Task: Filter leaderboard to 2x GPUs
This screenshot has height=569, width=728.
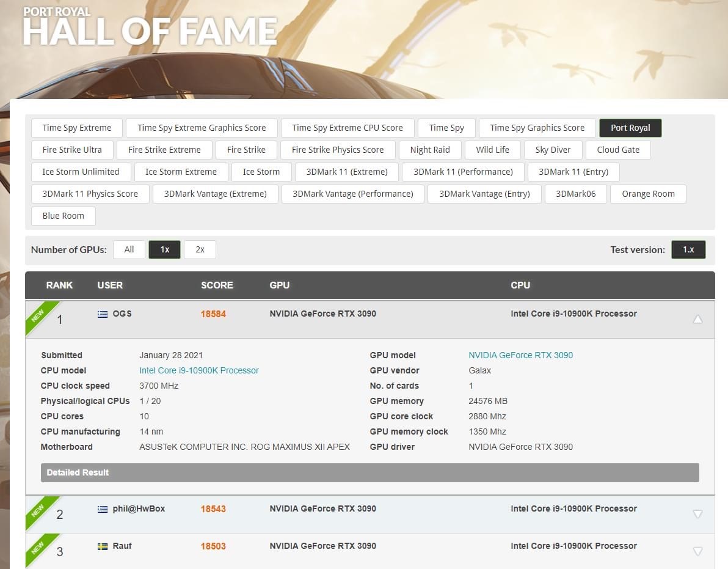Action: [x=200, y=249]
